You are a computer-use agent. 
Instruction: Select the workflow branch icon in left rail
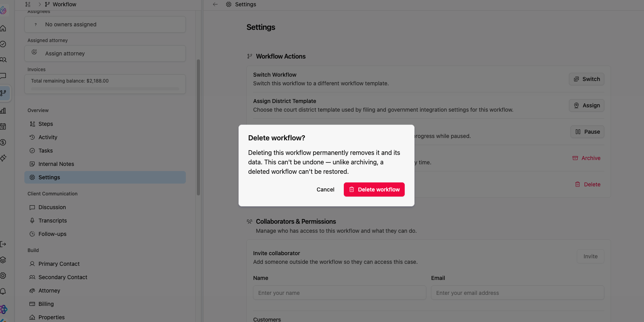click(x=3, y=93)
